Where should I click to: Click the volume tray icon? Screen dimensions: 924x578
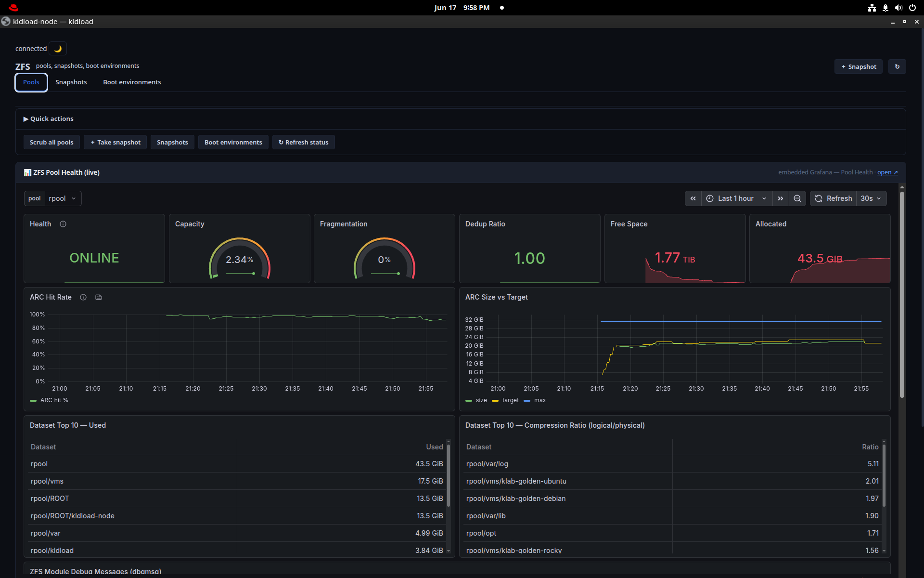pos(898,8)
